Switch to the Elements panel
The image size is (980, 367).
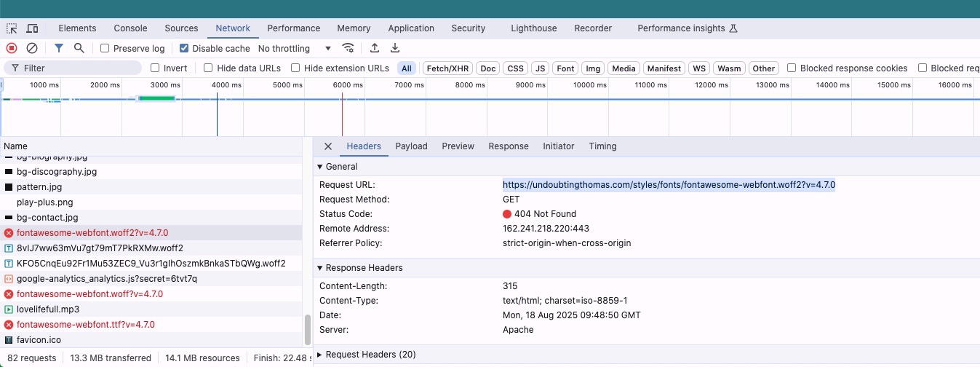(x=77, y=28)
